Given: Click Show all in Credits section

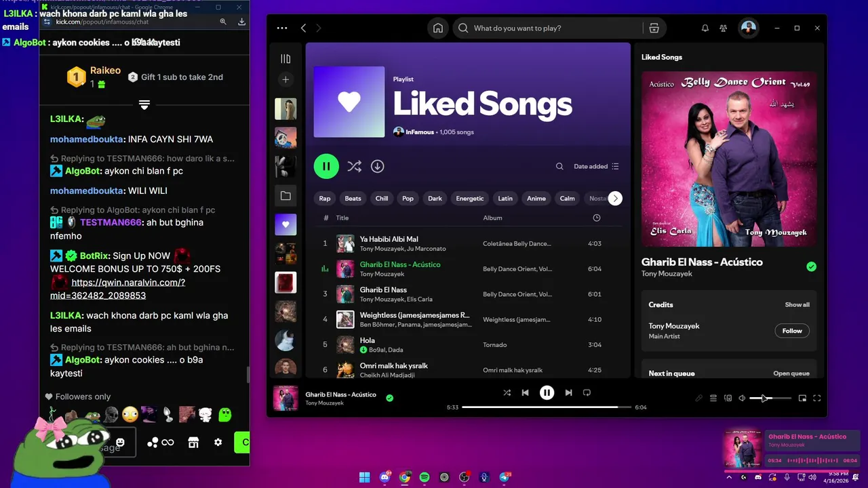Looking at the screenshot, I should [x=797, y=305].
